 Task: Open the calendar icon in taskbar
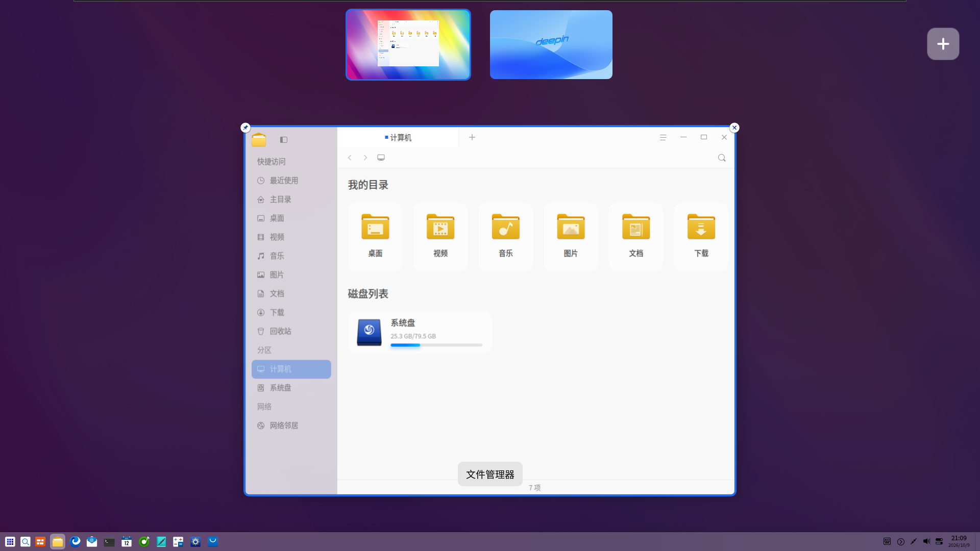pos(127,542)
